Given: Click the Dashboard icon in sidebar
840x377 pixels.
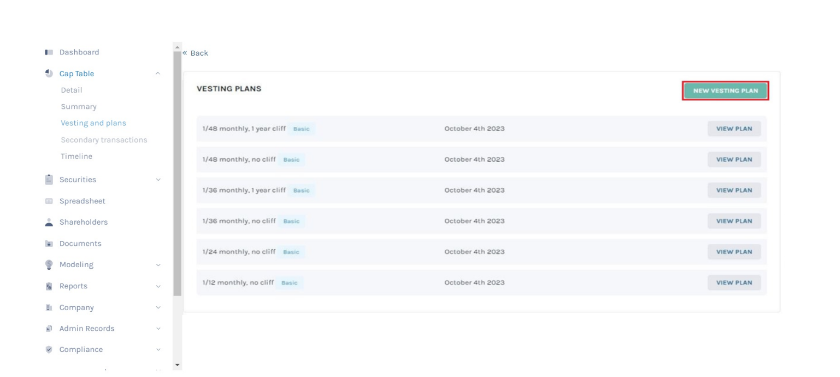Looking at the screenshot, I should coord(49,52).
